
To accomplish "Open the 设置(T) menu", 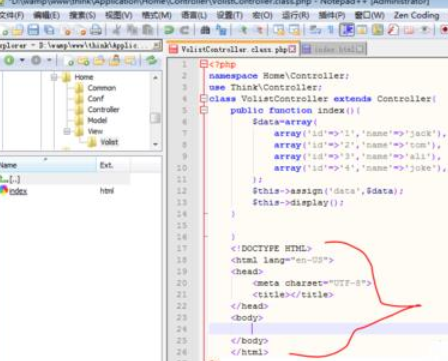I will [230, 15].
